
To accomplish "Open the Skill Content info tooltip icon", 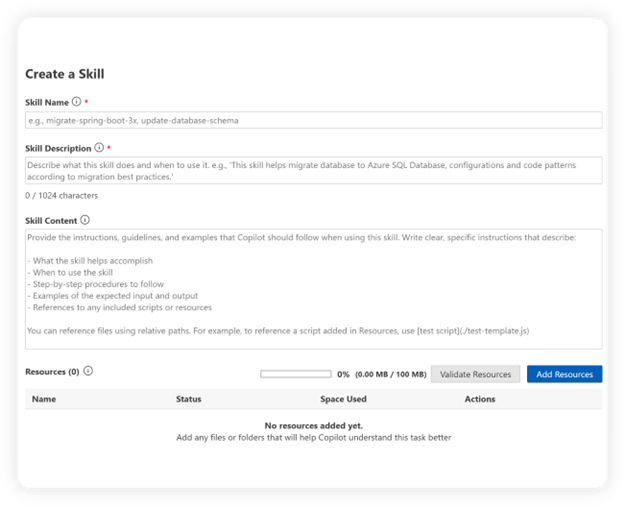I will [x=85, y=220].
